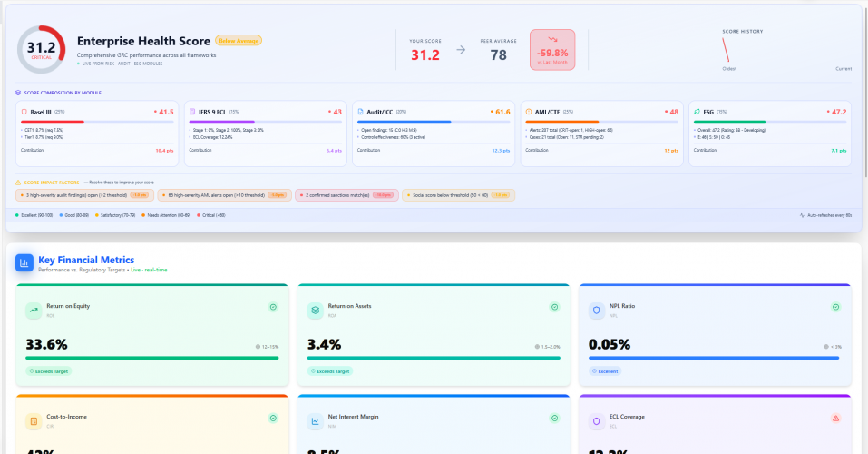Click the ESG module icon
This screenshot has height=454, width=868.
tap(697, 112)
